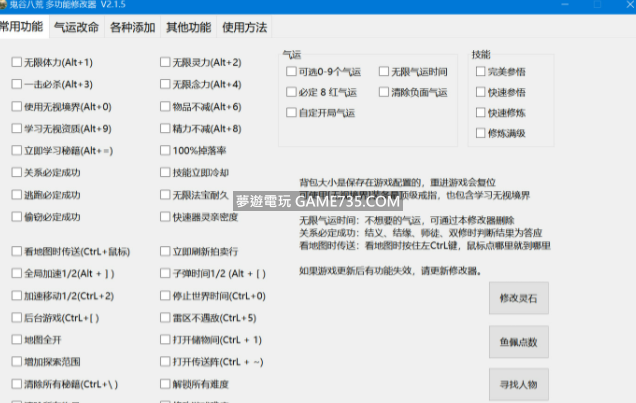Toggle 偷窃必定成功
The image size is (636, 403).
pos(17,217)
